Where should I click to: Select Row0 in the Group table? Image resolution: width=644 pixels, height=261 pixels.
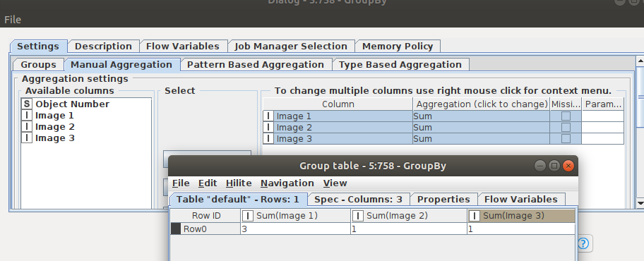pos(205,229)
